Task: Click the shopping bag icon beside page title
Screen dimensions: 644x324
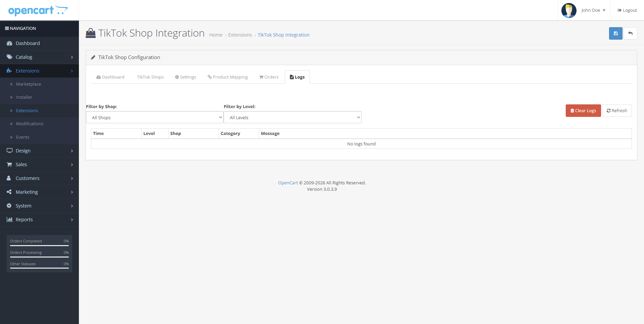Action: 91,33
